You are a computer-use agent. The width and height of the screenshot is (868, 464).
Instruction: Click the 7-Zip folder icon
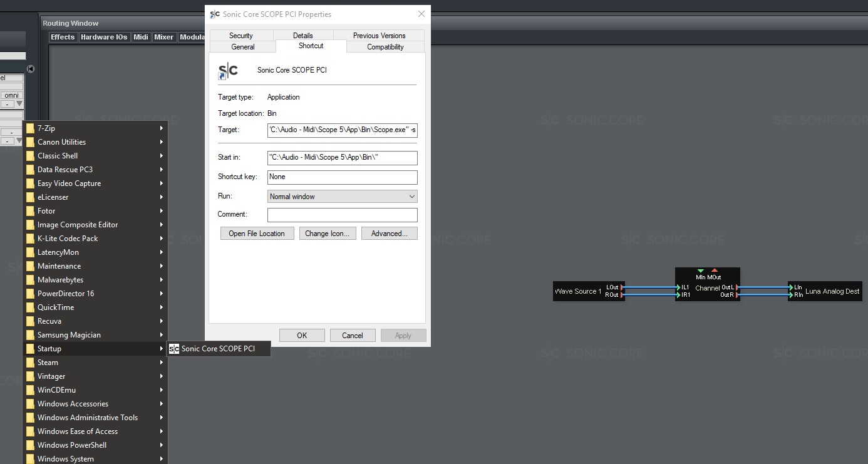pos(30,128)
